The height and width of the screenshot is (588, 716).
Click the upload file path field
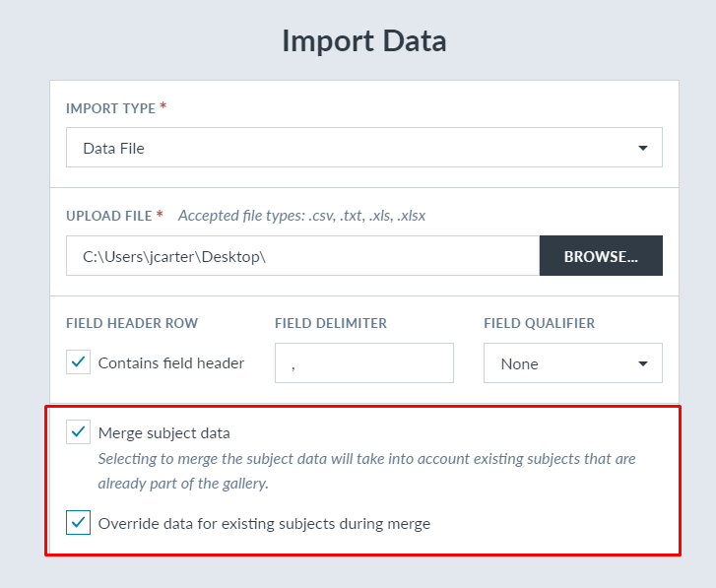click(x=302, y=256)
